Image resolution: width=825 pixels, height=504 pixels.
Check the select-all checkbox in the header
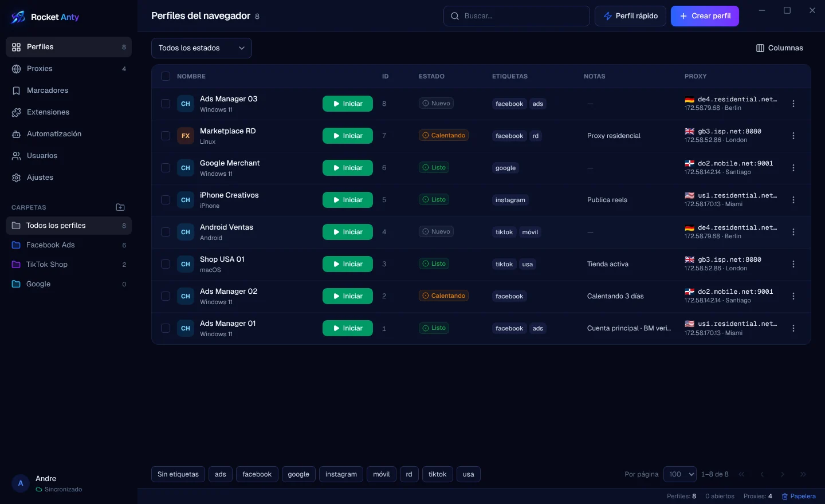point(166,76)
